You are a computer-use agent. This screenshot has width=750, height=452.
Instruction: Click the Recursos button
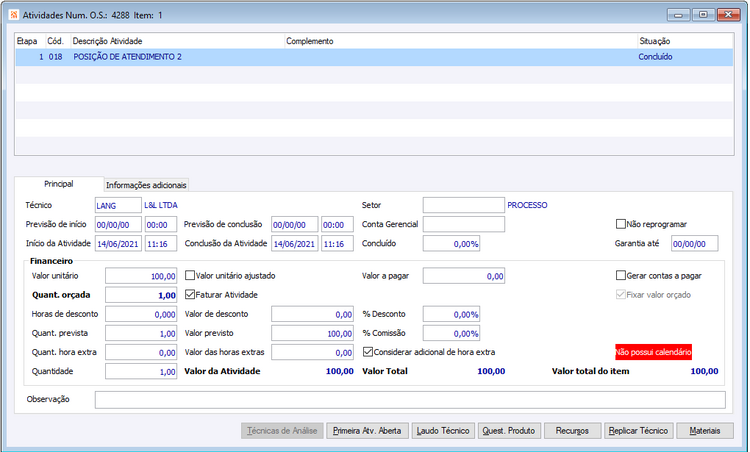click(x=573, y=431)
